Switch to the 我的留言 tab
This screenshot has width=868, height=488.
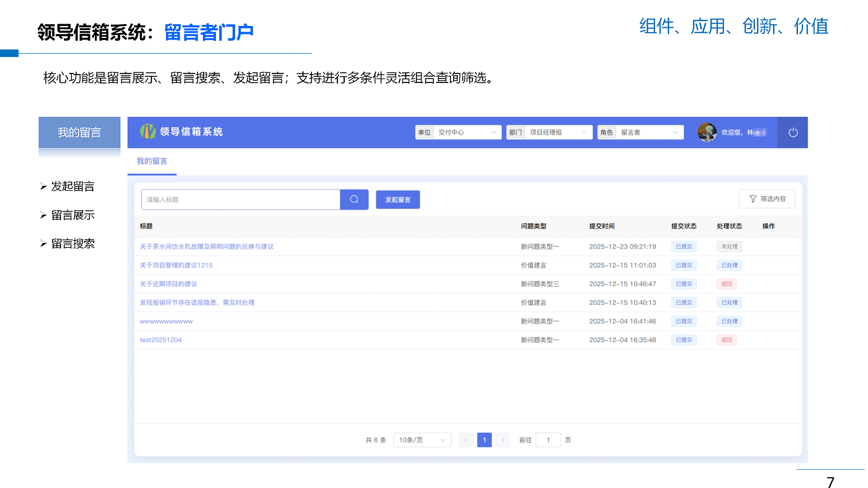(151, 161)
